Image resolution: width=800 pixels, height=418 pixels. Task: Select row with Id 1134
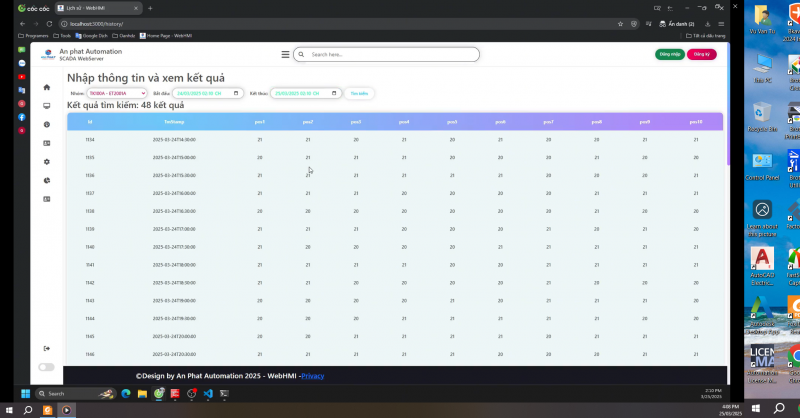pos(395,139)
